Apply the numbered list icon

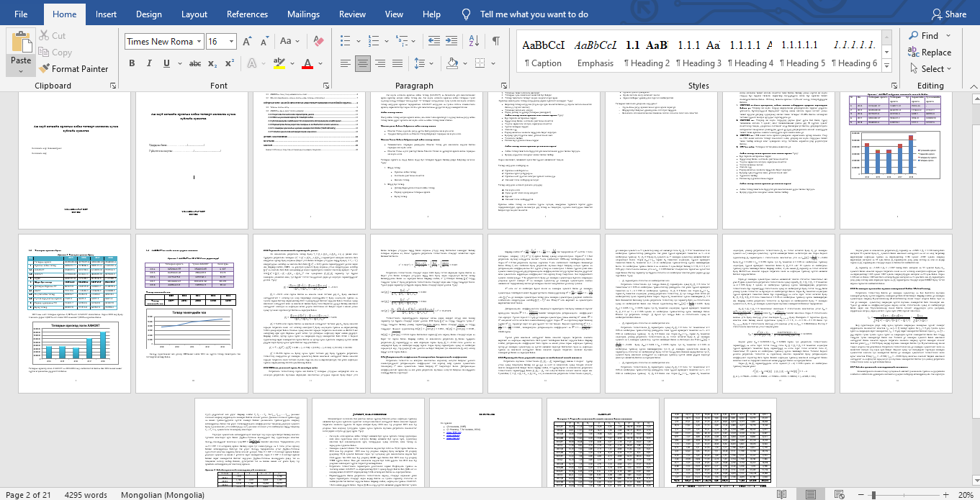click(373, 42)
